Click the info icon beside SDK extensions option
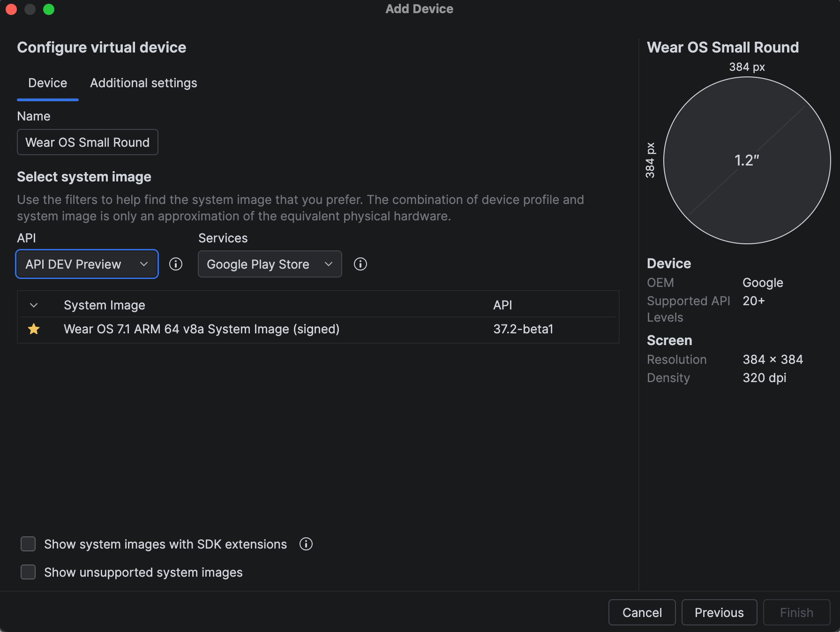The width and height of the screenshot is (840, 632). [x=306, y=544]
